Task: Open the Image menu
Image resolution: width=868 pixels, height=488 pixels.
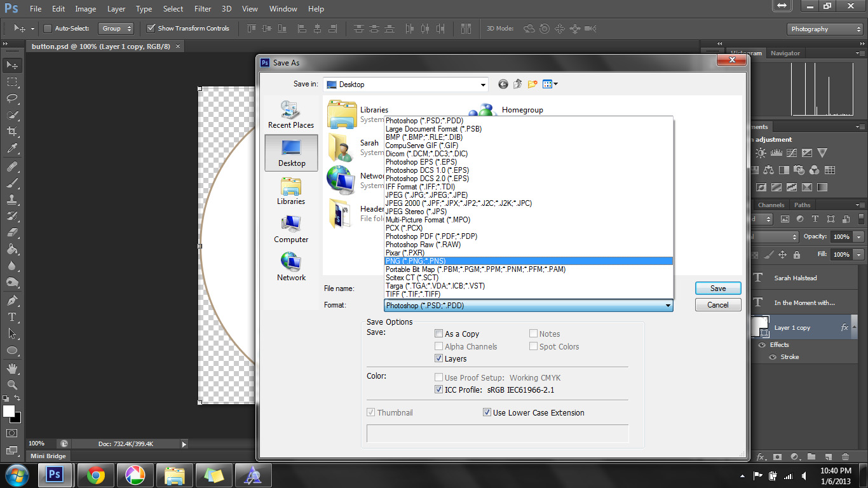Action: click(x=86, y=9)
